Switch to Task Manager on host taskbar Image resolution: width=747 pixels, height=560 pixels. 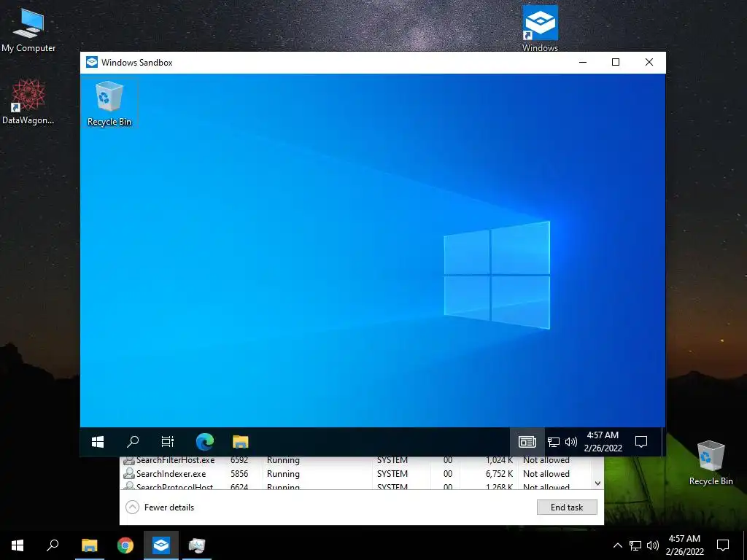pos(197,545)
